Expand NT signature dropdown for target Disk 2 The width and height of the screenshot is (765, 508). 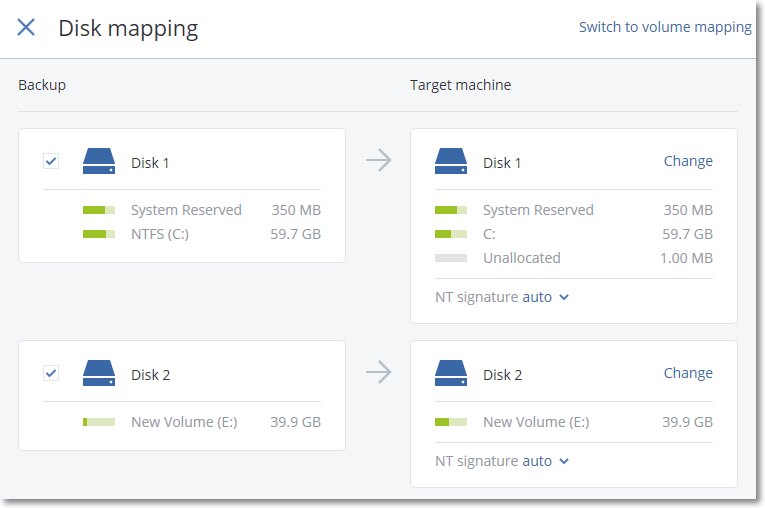(546, 461)
